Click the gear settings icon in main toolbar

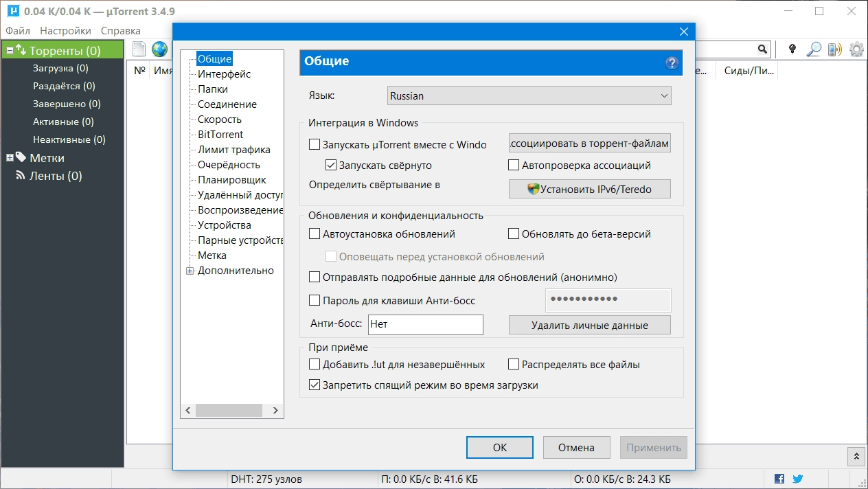[856, 49]
